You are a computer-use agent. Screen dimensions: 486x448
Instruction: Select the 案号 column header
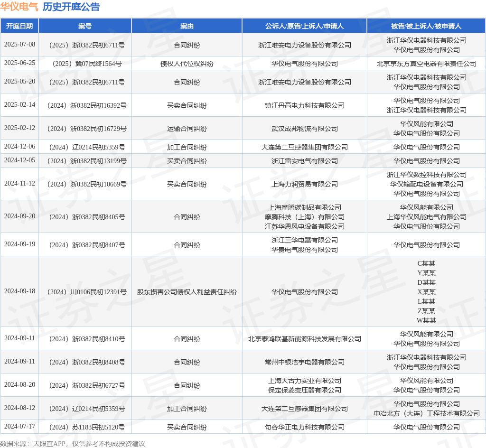pyautogui.click(x=85, y=26)
